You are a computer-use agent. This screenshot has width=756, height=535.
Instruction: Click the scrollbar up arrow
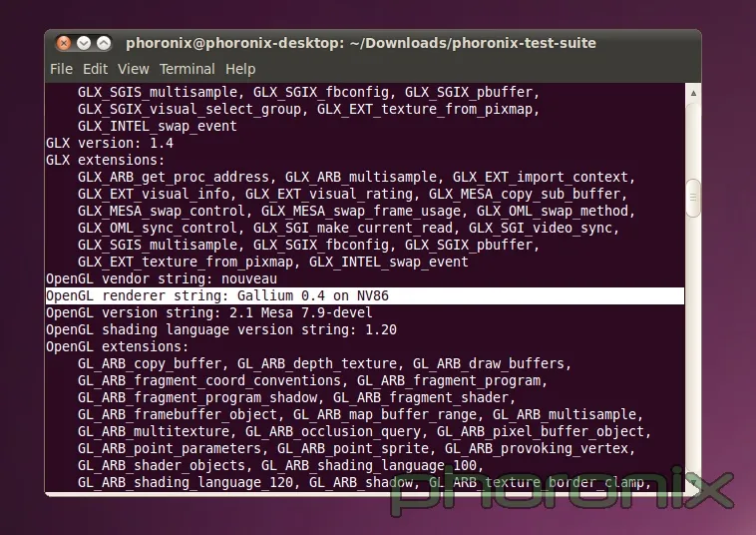[693, 93]
